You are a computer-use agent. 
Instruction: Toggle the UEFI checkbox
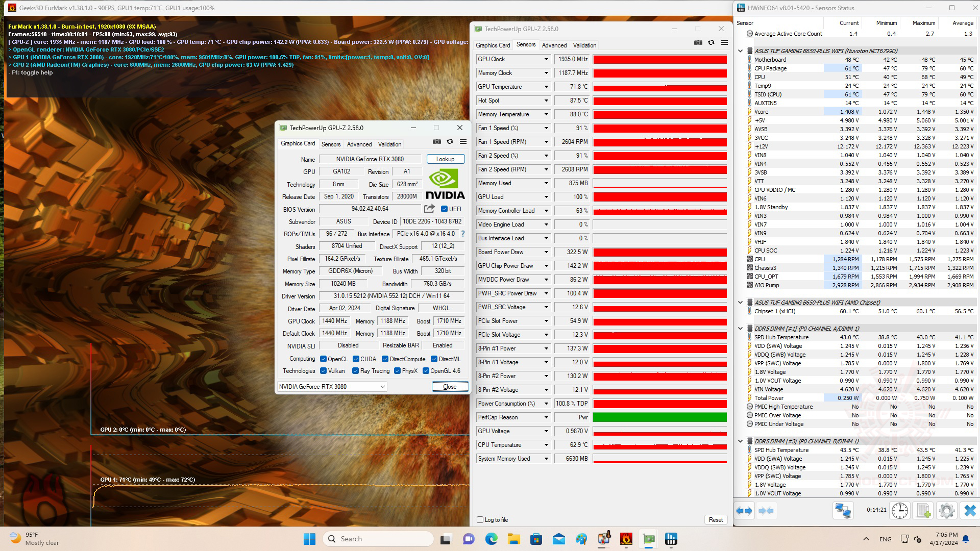444,209
